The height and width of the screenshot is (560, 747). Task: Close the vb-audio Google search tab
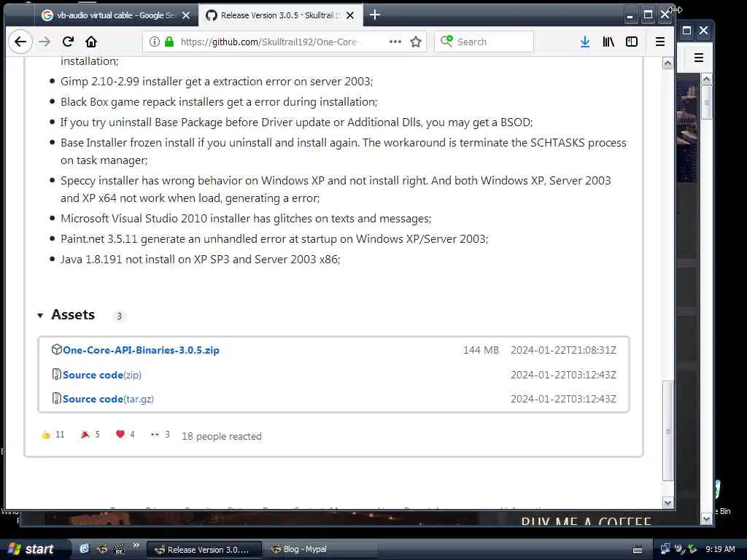(x=186, y=15)
